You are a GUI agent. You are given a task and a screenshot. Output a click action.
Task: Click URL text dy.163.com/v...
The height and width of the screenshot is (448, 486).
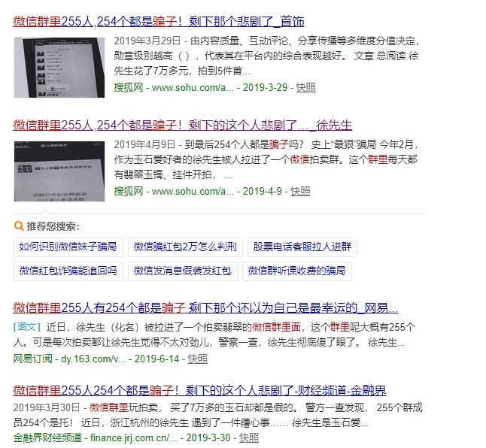click(93, 359)
